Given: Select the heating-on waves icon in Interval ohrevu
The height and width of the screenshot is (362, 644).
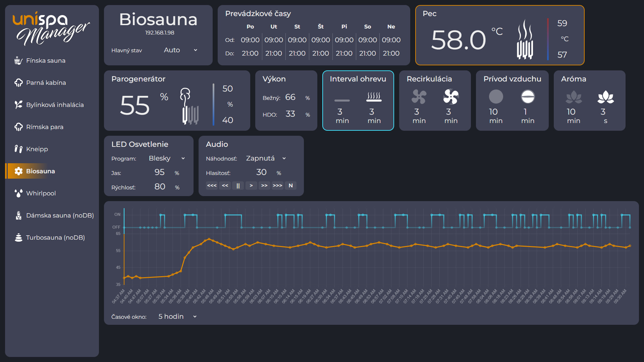Looking at the screenshot, I should click(x=374, y=97).
